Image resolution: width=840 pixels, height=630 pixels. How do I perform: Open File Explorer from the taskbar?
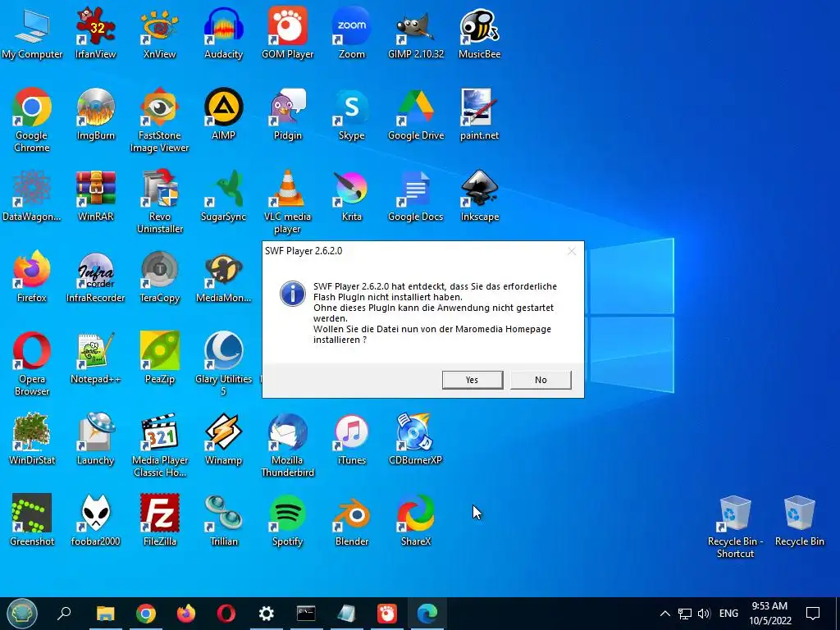[x=105, y=614]
